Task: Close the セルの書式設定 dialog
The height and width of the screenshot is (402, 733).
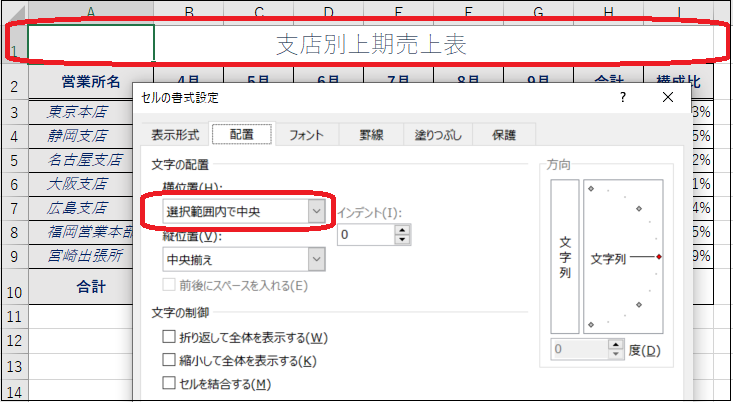Action: click(668, 98)
